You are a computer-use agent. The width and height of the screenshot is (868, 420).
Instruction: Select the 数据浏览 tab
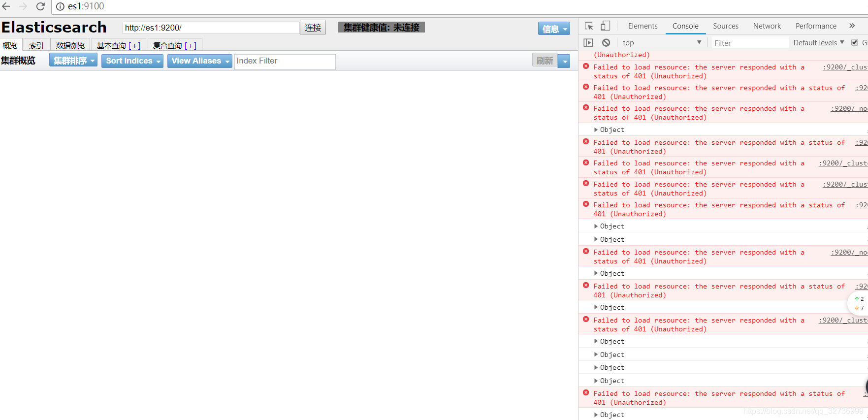(70, 45)
